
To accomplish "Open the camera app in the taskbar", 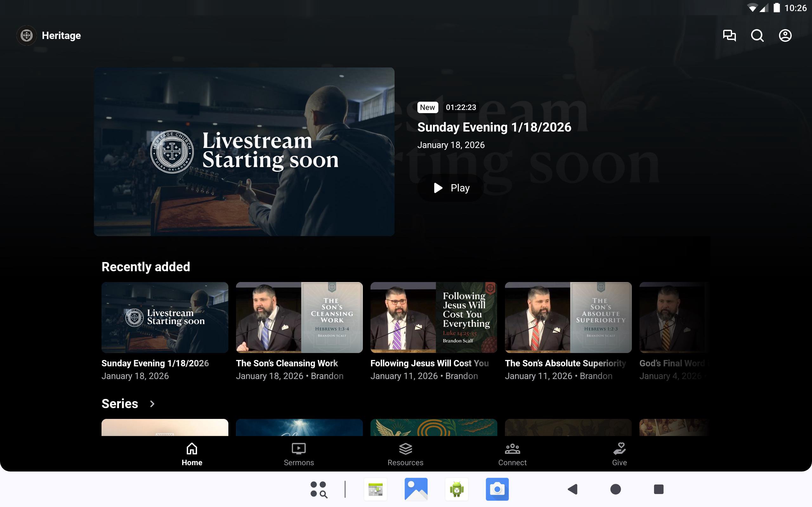I will pos(497,489).
